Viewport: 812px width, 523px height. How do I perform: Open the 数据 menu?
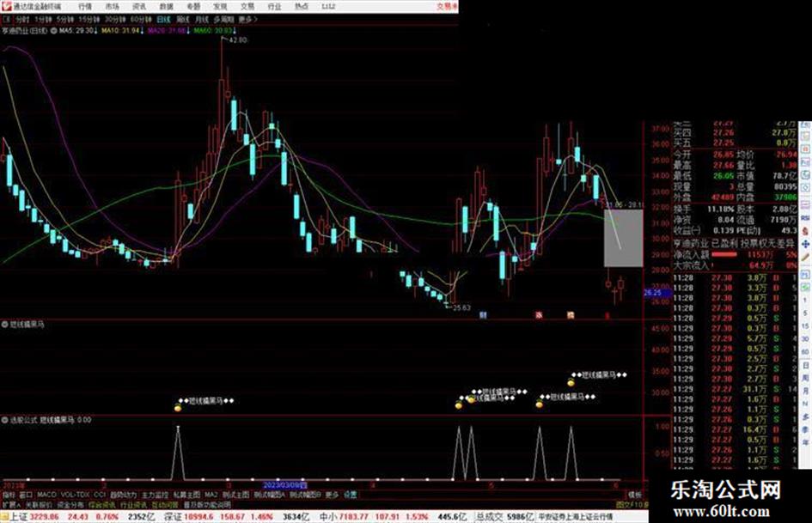pos(166,7)
